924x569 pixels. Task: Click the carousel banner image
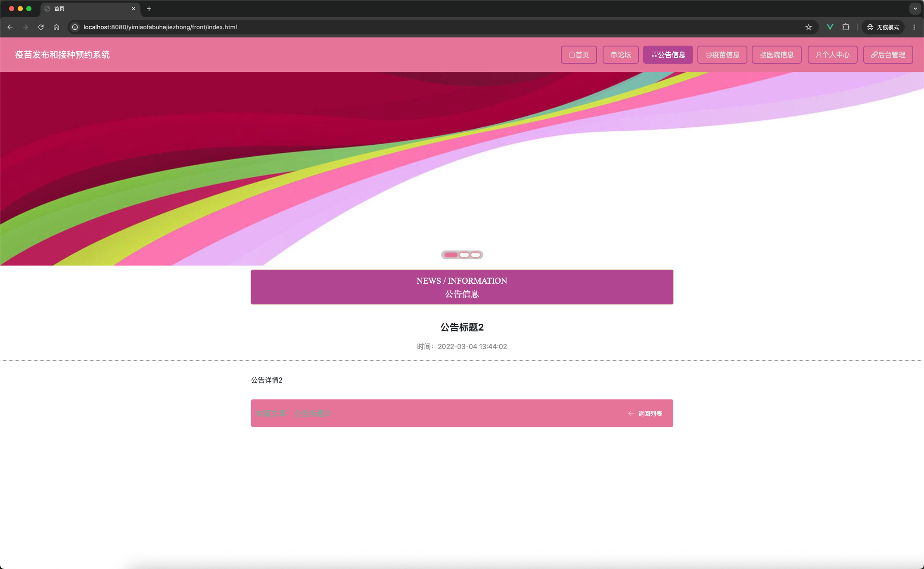pyautogui.click(x=462, y=168)
